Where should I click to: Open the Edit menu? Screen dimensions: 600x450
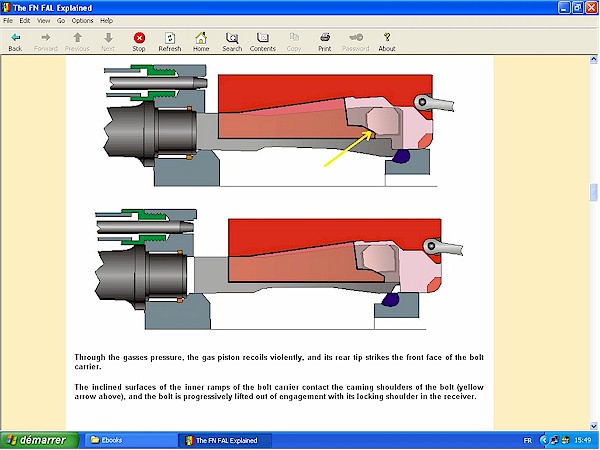pos(25,21)
